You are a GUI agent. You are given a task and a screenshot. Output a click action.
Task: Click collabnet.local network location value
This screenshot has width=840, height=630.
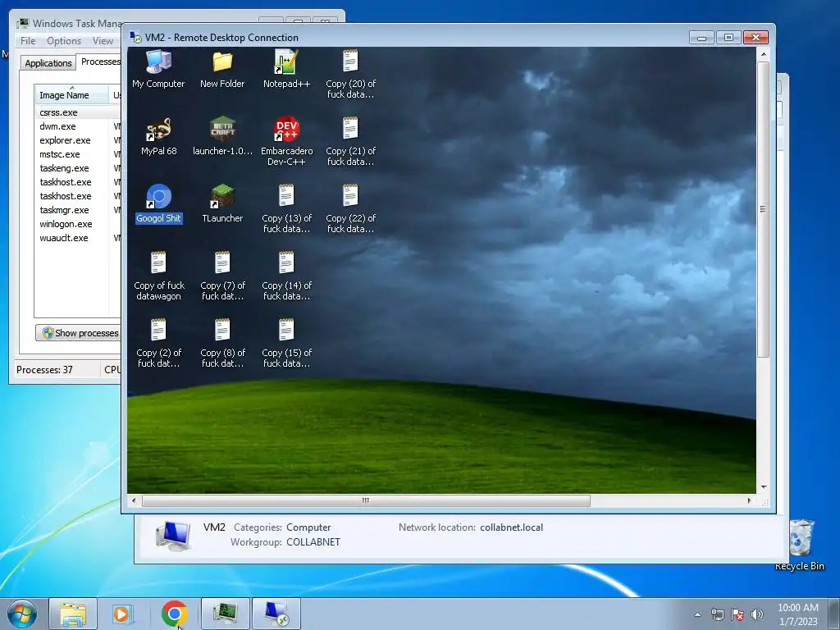click(x=512, y=527)
